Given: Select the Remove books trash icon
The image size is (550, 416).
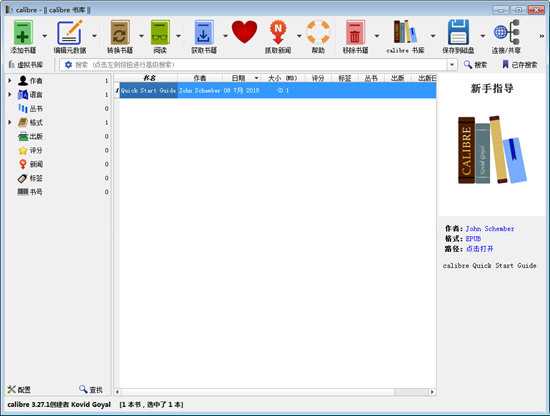Looking at the screenshot, I should click(x=355, y=32).
